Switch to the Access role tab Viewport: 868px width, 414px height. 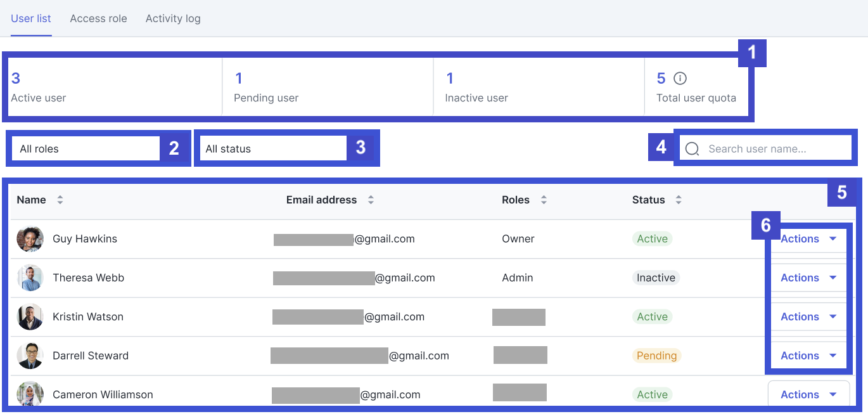pyautogui.click(x=98, y=18)
